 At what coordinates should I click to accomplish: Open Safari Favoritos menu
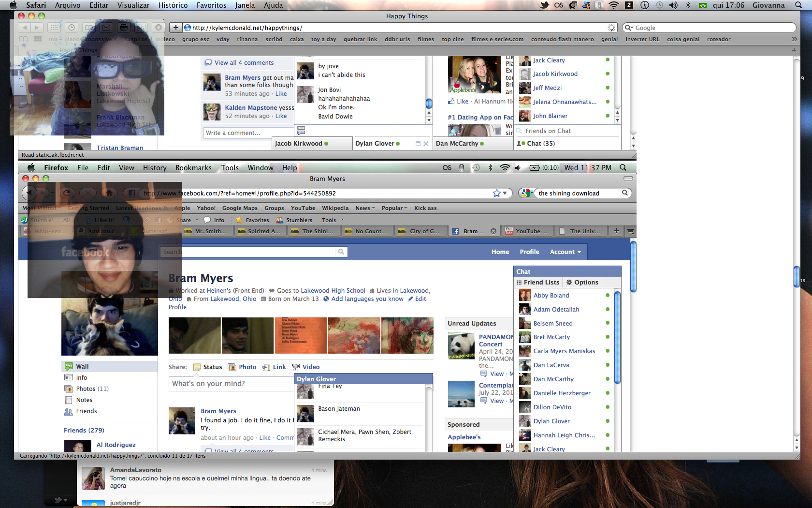click(211, 5)
